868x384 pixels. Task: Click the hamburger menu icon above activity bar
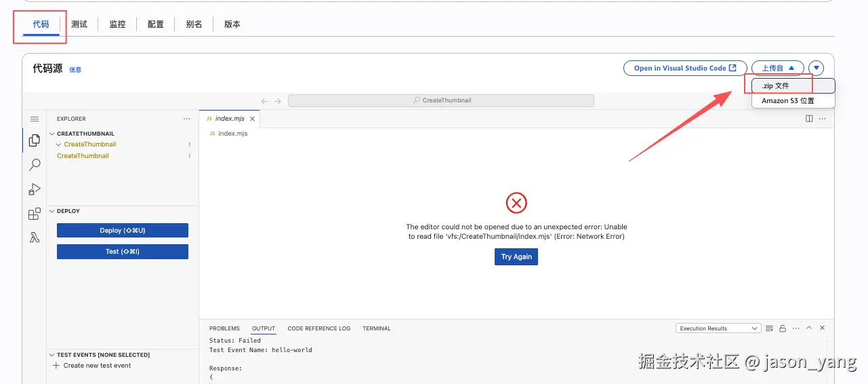(35, 119)
